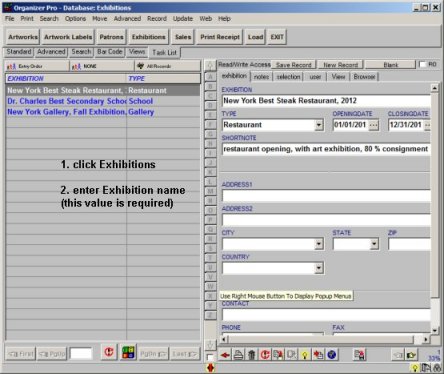
Task: Switch to the Bar Code tab
Action: click(110, 52)
